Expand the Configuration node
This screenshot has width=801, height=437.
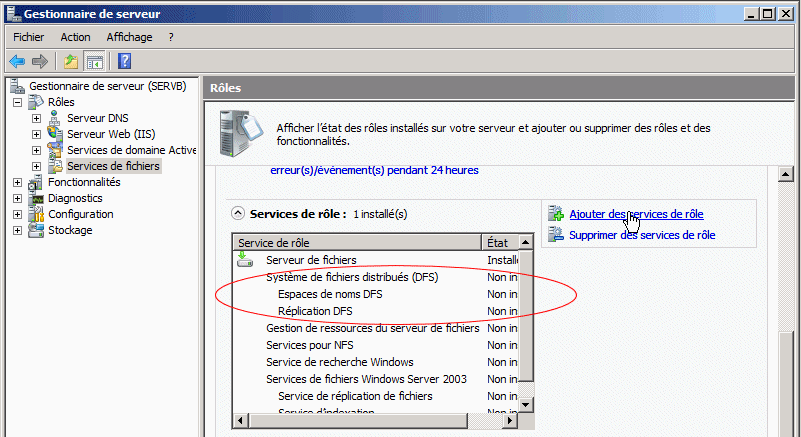click(17, 214)
